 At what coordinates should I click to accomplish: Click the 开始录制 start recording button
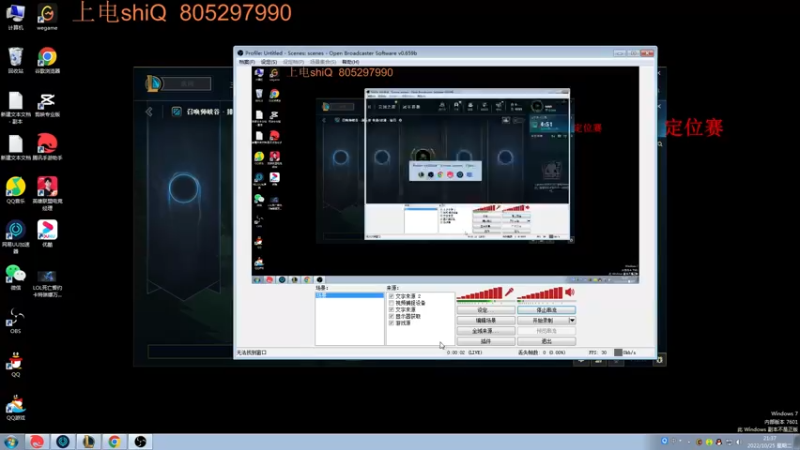[x=543, y=320]
